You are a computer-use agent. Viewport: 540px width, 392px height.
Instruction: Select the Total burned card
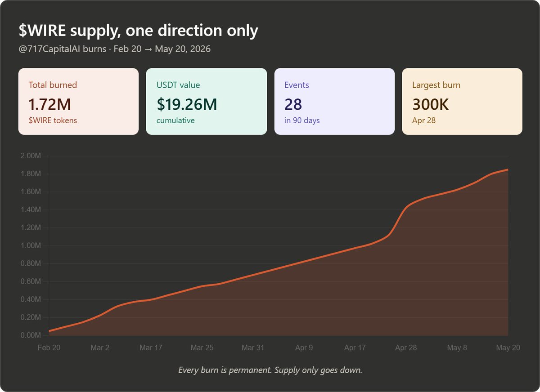(x=78, y=102)
